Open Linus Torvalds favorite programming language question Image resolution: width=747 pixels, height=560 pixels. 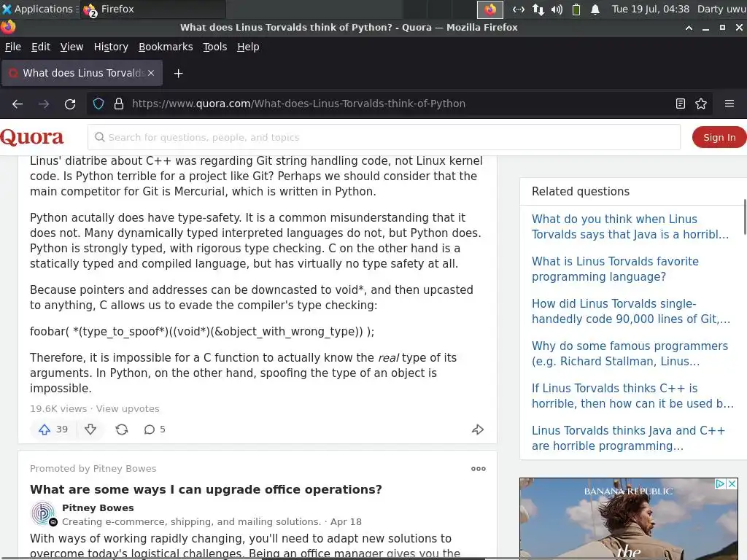[x=615, y=269]
